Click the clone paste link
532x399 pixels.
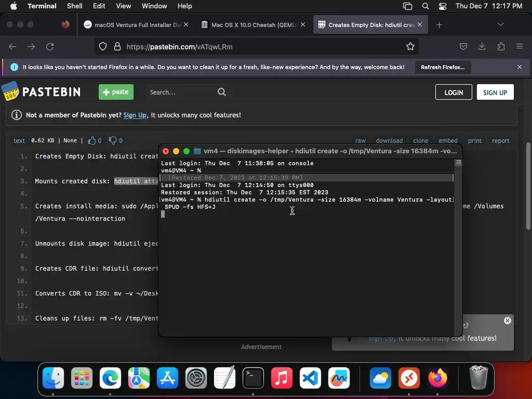[x=420, y=140]
